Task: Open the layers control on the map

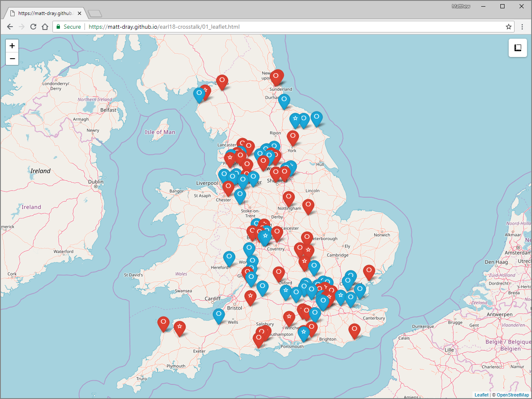Action: 518,48
